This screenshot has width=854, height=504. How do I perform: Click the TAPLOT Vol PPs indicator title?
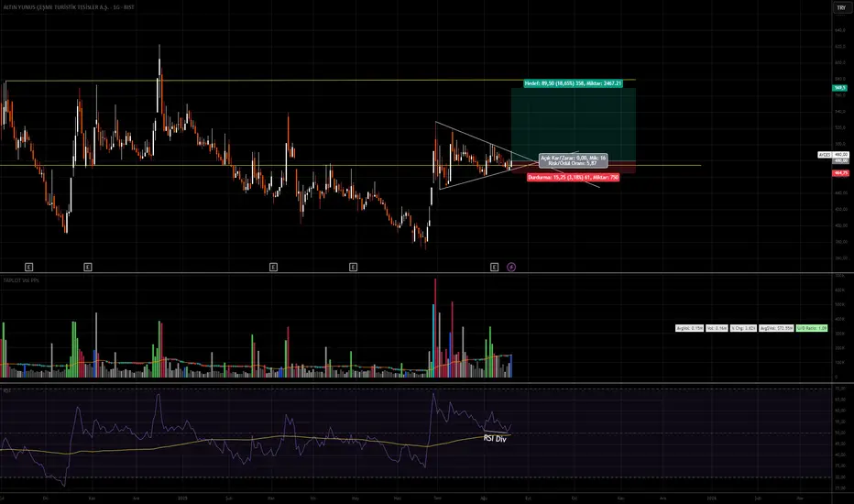click(21, 280)
